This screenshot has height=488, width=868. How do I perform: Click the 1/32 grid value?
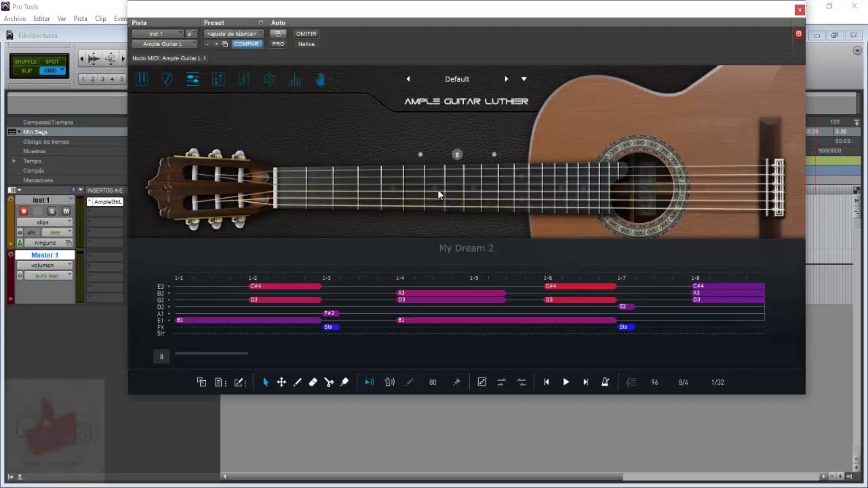[717, 382]
